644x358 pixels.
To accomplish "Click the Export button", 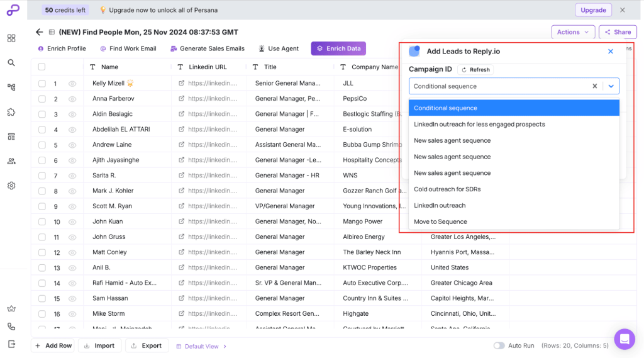I will click(x=147, y=345).
